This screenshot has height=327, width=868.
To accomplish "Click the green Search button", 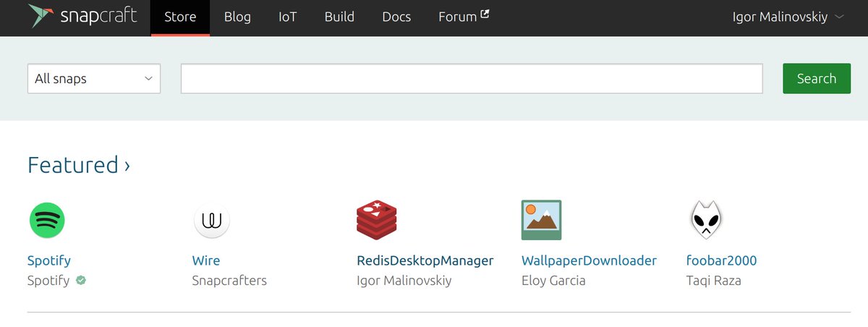I will 817,78.
